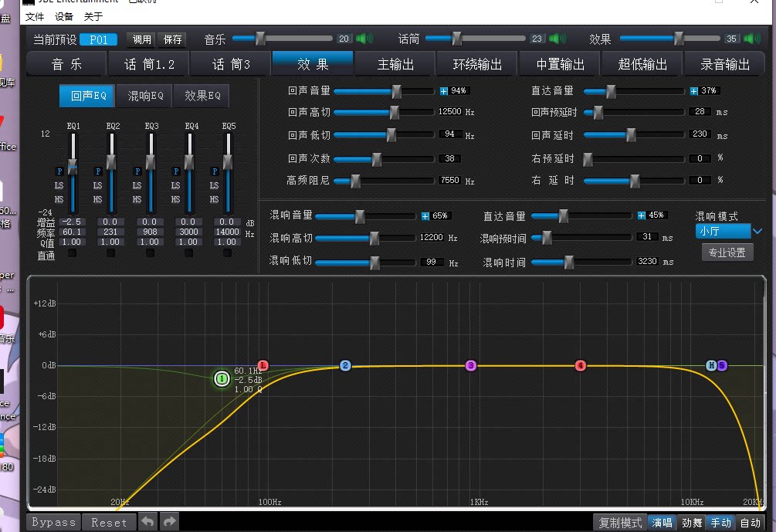
Task: Switch to the 录音输出 tab
Action: point(724,64)
